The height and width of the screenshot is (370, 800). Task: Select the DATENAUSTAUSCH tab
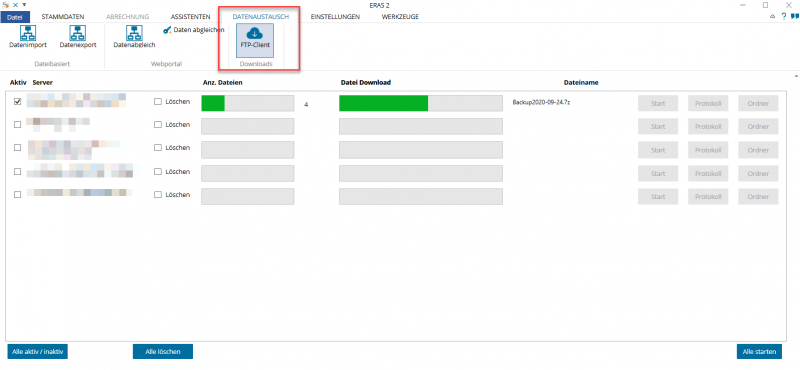pyautogui.click(x=261, y=17)
